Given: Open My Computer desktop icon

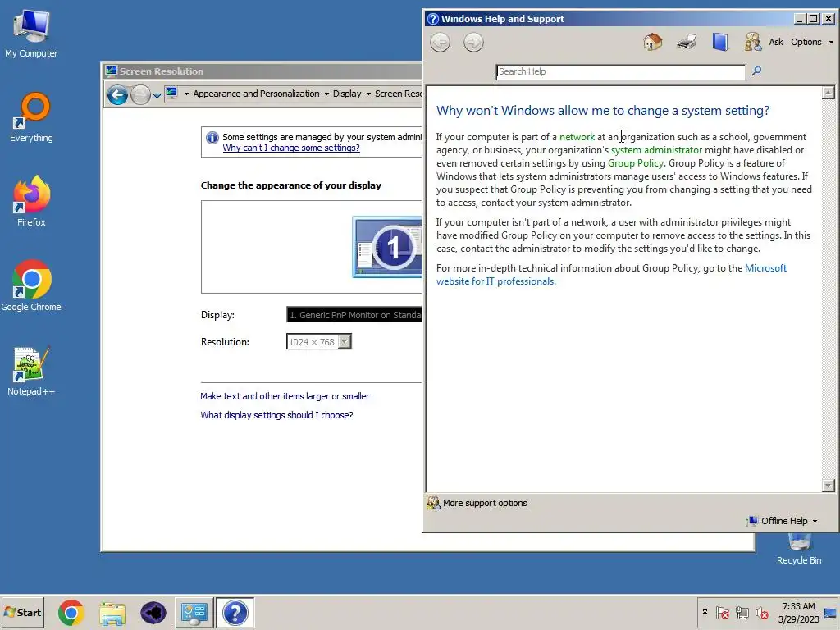Looking at the screenshot, I should (x=31, y=33).
